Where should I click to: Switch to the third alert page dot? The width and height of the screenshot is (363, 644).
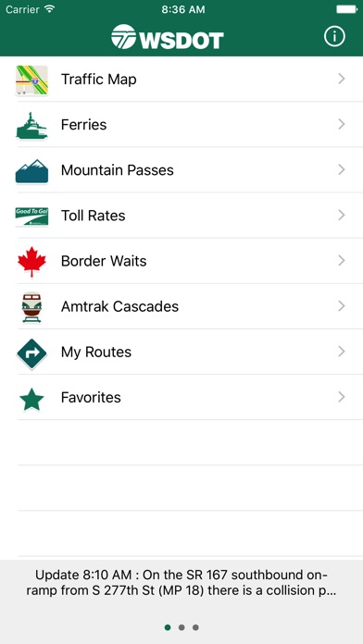click(195, 627)
